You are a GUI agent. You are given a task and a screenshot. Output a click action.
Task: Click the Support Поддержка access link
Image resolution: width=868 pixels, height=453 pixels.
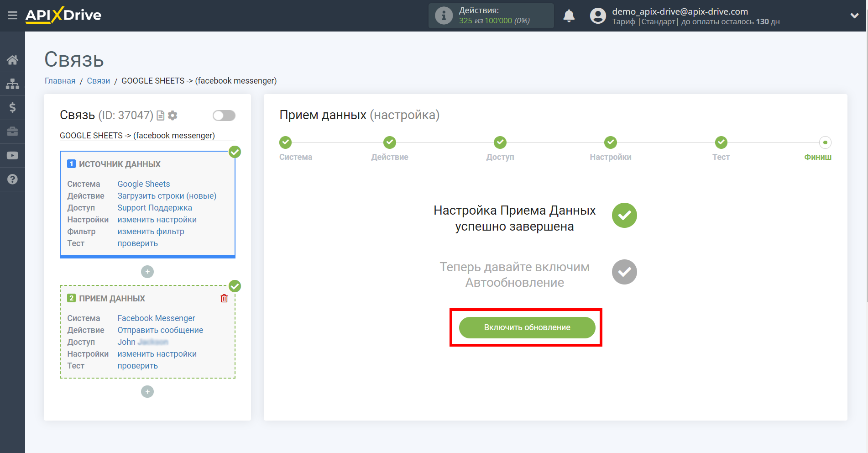click(155, 208)
